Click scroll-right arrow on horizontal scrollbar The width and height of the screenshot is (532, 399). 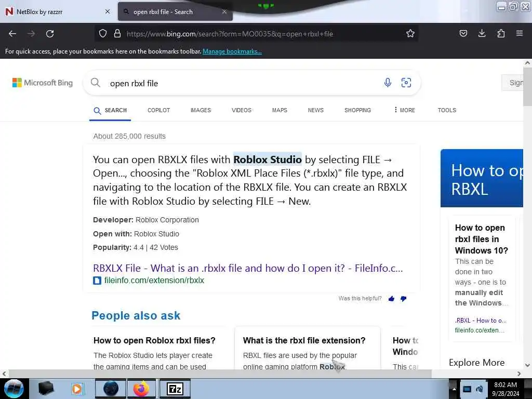[519, 374]
